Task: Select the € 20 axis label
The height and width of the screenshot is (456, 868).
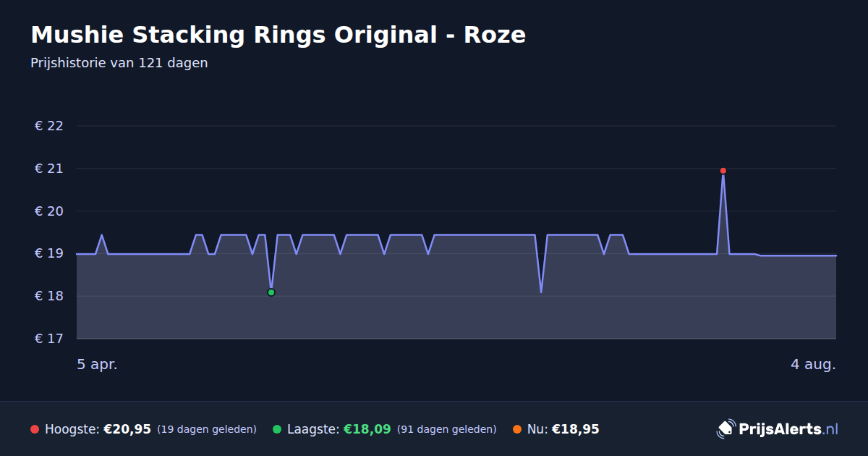Action: click(x=49, y=211)
